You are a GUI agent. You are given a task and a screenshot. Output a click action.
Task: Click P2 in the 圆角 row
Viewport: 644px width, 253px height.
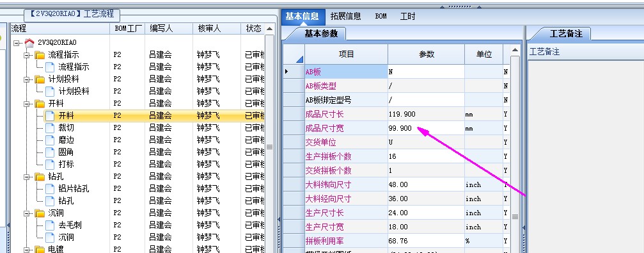[x=118, y=152]
